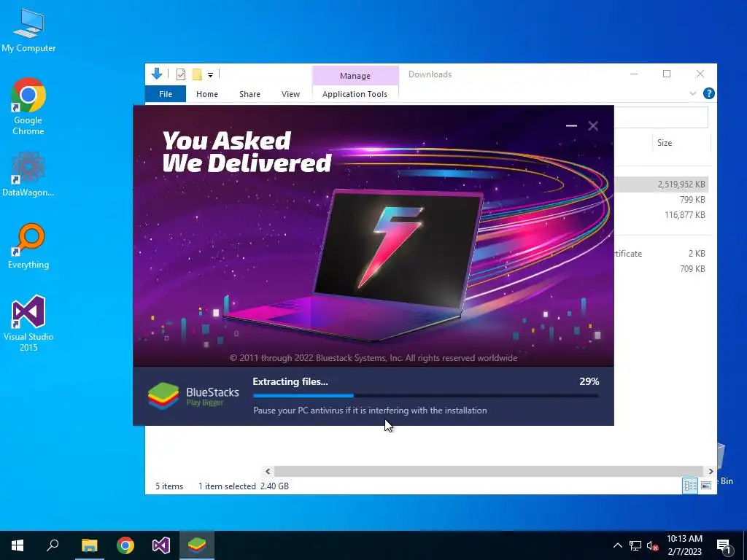The image size is (747, 560).
Task: Click New Folder icon in Explorer toolbar
Action: pos(197,74)
